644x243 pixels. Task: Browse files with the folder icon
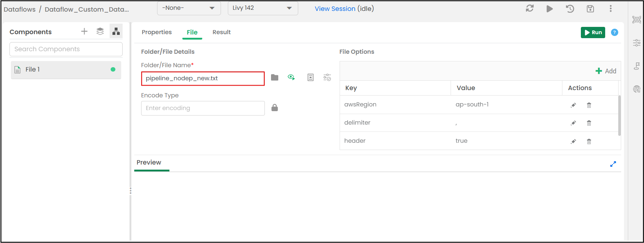tap(275, 78)
